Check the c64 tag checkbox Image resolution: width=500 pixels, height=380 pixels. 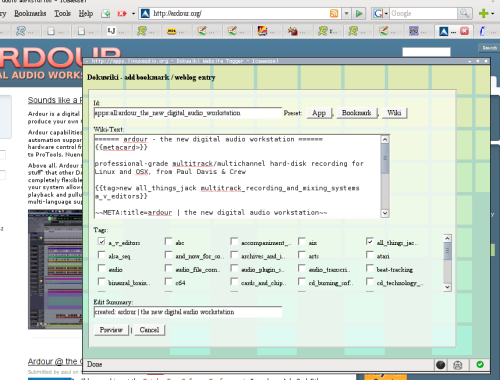169,282
